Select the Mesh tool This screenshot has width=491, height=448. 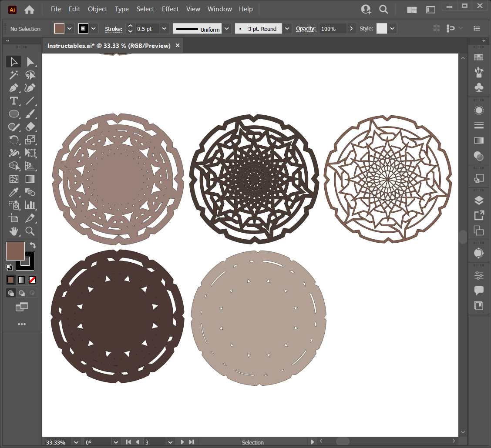13,179
